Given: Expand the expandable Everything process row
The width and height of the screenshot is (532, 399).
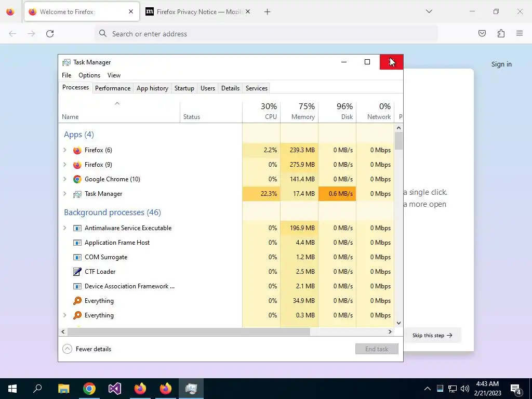Looking at the screenshot, I should coord(65,315).
